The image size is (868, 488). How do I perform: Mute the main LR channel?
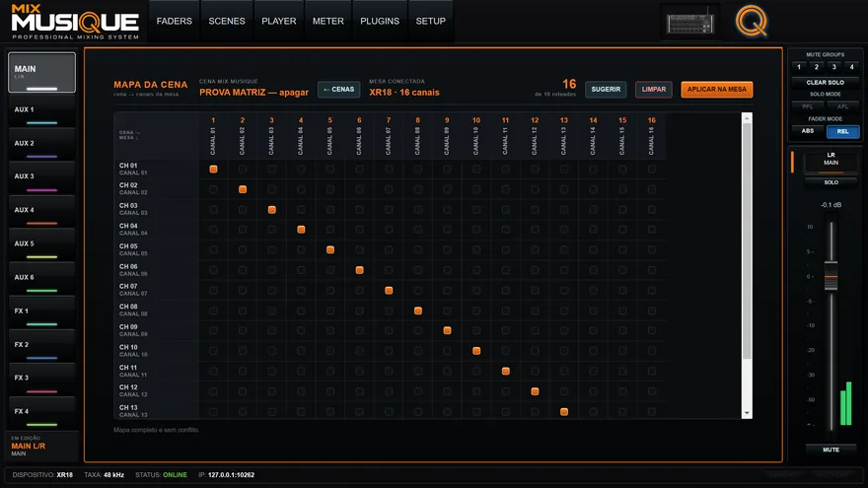tap(831, 450)
